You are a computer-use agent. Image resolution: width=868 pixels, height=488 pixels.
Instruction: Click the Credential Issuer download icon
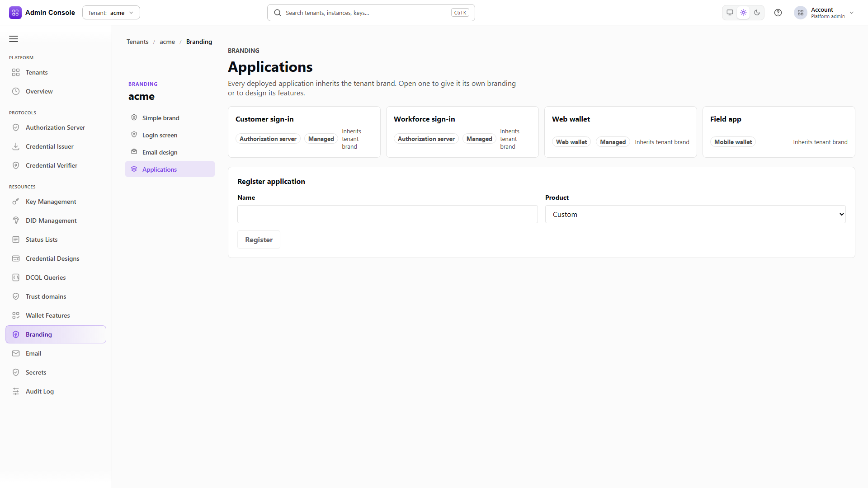coord(16,146)
